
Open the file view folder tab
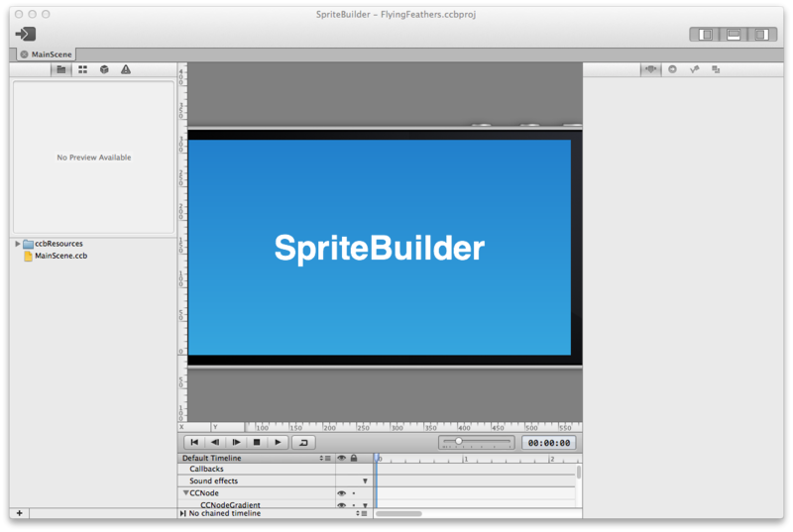pyautogui.click(x=61, y=69)
